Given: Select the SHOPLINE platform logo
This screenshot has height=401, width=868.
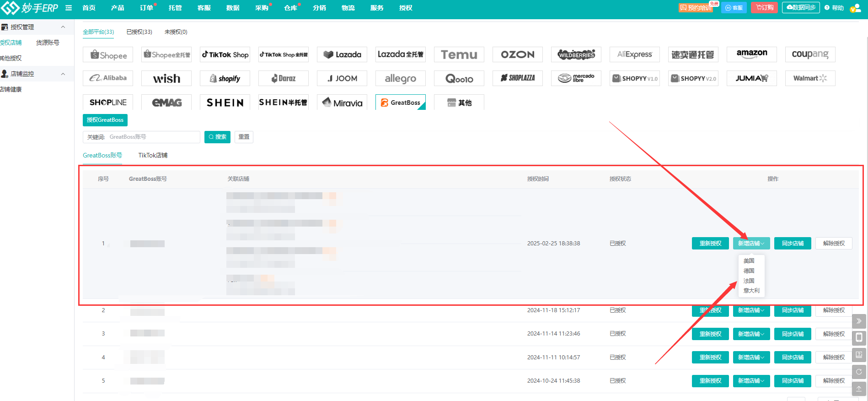Looking at the screenshot, I should coord(108,102).
